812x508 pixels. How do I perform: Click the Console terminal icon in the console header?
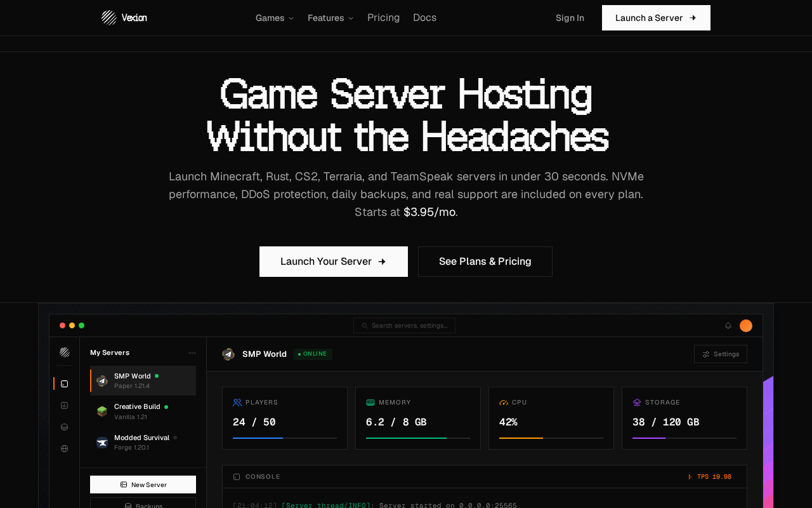tap(237, 477)
